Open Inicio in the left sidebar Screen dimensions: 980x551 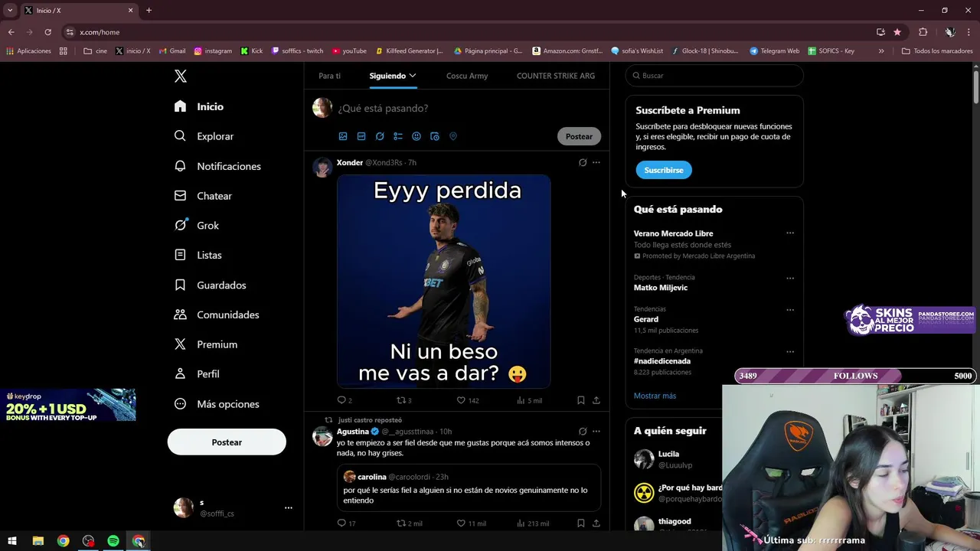coord(199,106)
